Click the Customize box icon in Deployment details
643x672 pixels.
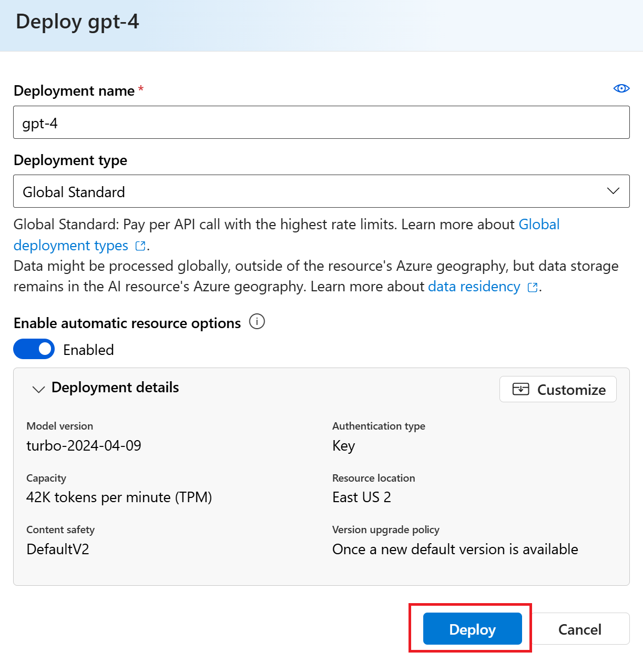coord(521,389)
